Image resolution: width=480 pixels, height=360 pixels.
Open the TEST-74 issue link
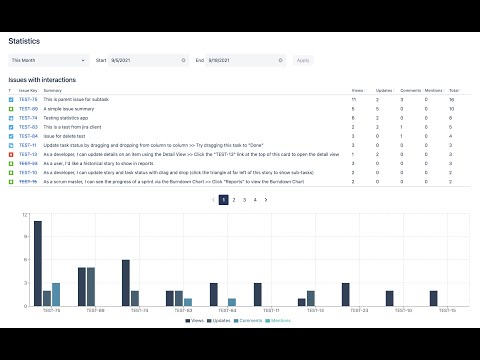click(28, 118)
